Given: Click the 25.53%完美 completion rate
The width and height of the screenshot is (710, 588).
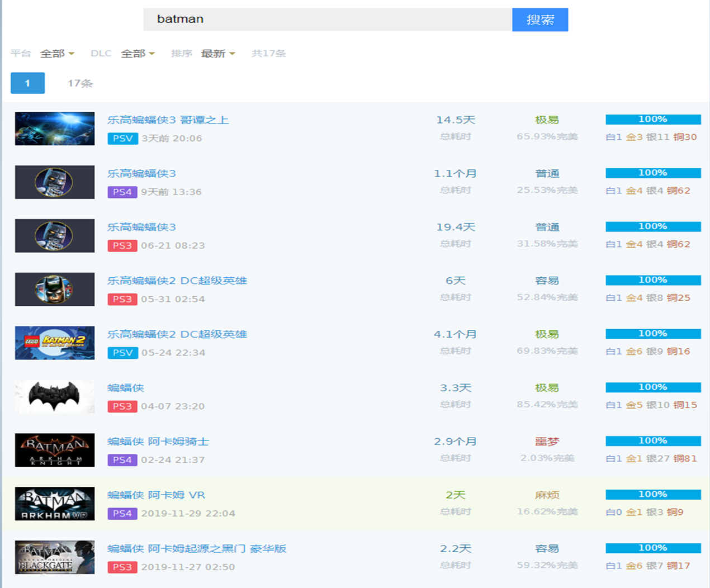Looking at the screenshot, I should pyautogui.click(x=547, y=191).
